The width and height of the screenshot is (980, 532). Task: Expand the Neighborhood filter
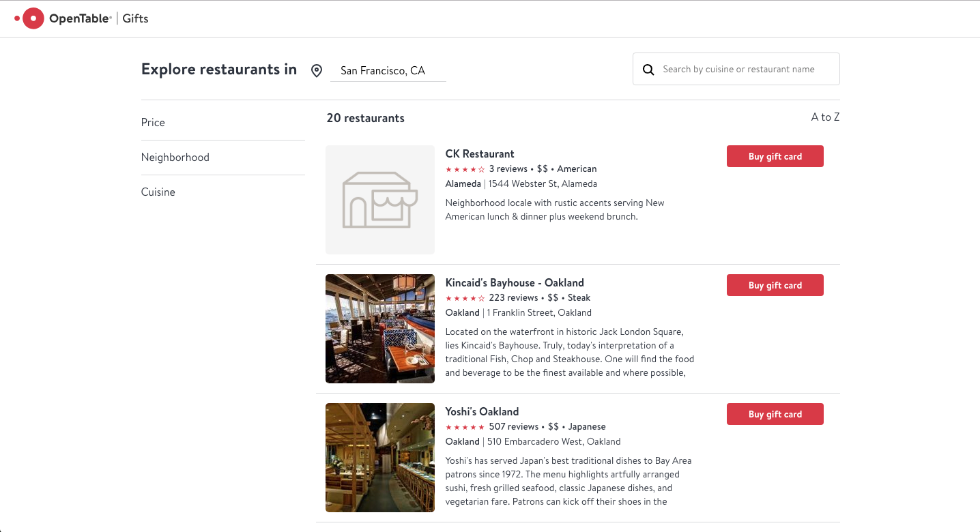pos(223,158)
